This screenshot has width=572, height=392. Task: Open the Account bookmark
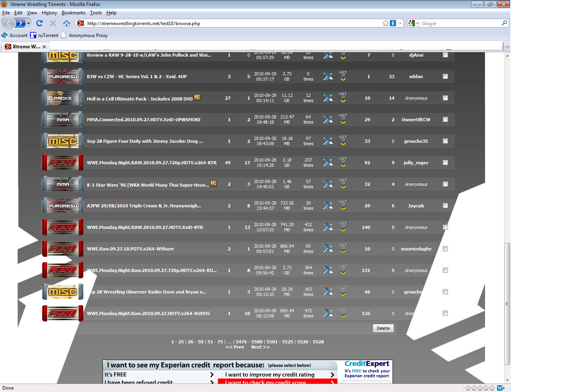(x=14, y=35)
